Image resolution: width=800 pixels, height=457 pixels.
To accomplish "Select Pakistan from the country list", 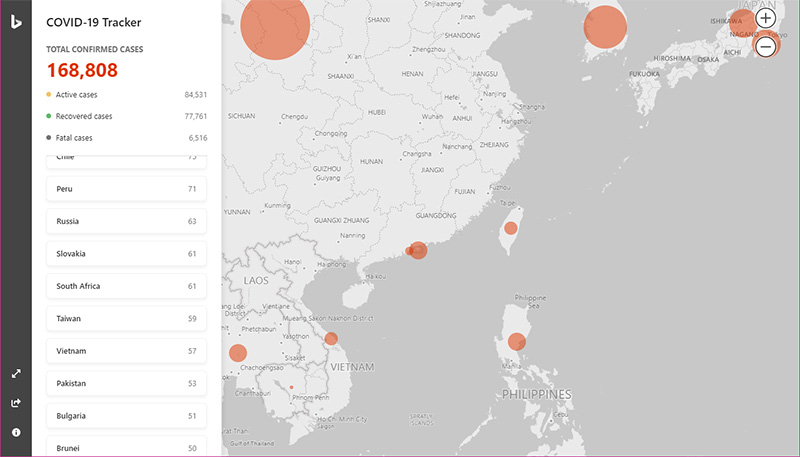I will 126,383.
